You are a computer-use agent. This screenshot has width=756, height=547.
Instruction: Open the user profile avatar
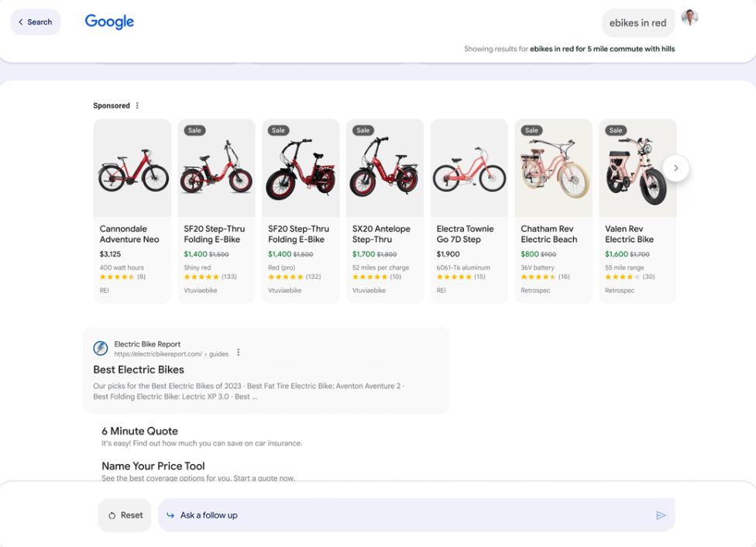click(689, 17)
